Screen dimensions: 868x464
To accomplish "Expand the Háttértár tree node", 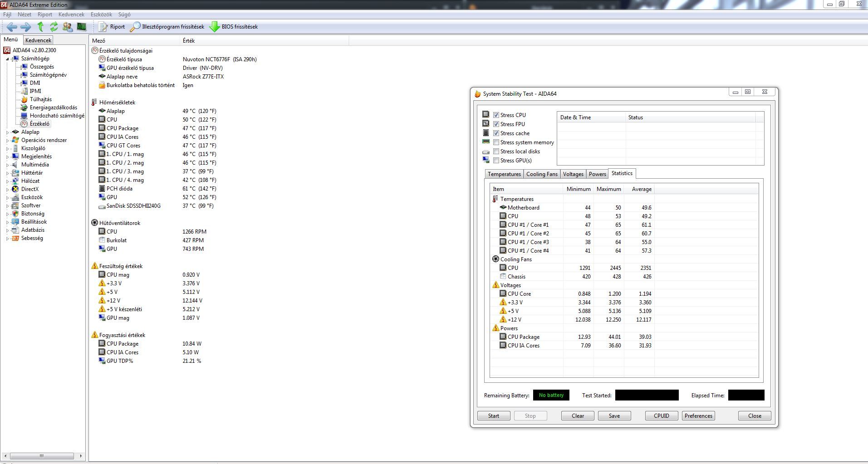I will click(x=7, y=173).
